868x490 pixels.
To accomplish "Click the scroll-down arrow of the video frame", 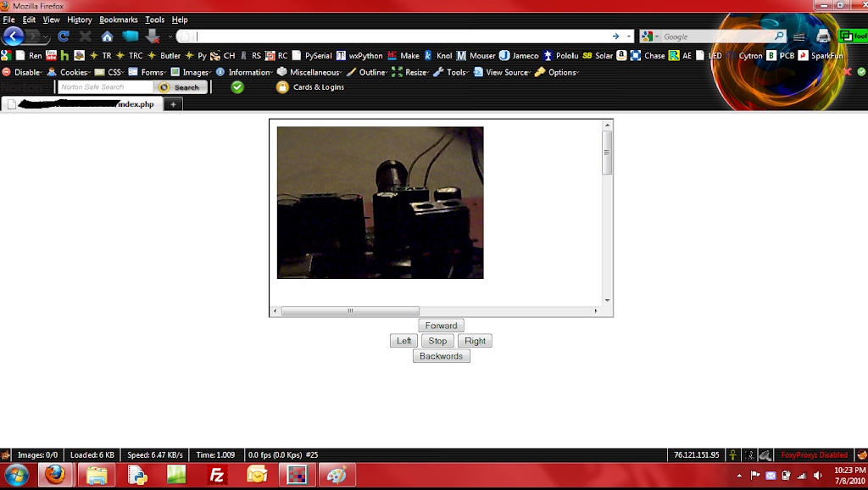I will click(607, 300).
